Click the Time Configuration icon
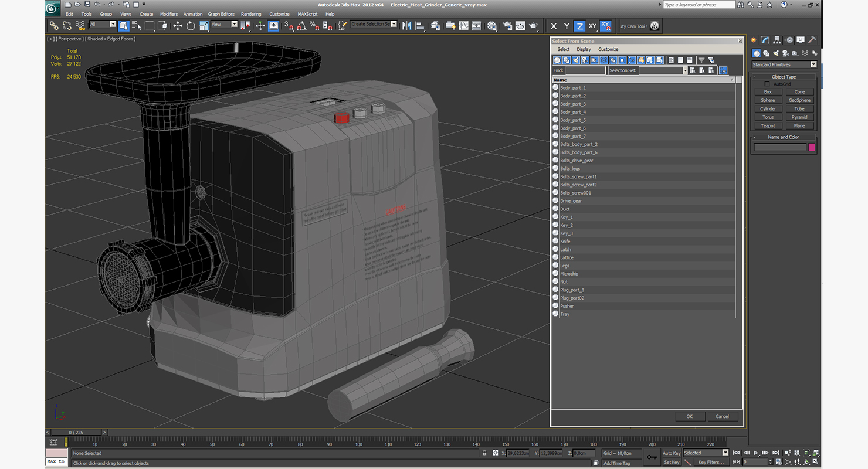868x469 pixels. (x=778, y=462)
